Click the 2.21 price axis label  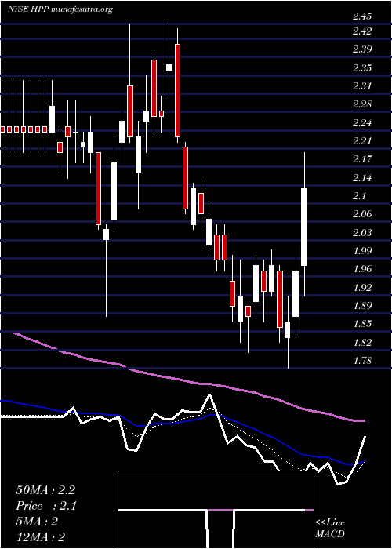(362, 141)
